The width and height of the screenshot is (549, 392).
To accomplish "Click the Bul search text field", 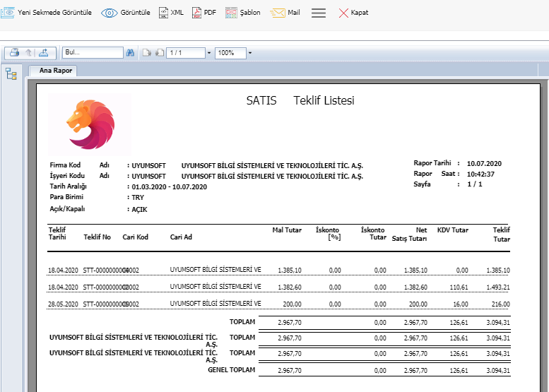I will [92, 53].
